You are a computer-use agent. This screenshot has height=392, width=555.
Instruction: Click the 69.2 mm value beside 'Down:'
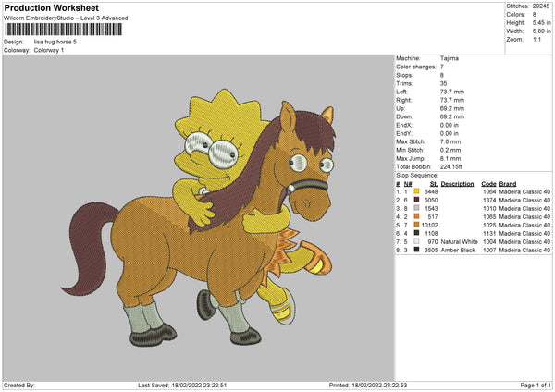[452, 116]
